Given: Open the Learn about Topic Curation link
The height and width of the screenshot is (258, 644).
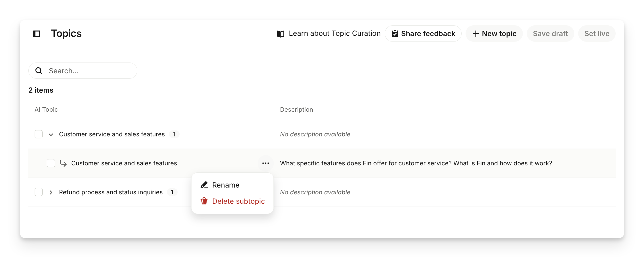Looking at the screenshot, I should (334, 34).
